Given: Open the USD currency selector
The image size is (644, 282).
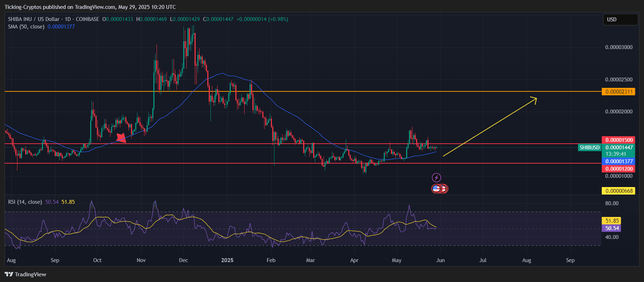Looking at the screenshot, I should point(620,20).
